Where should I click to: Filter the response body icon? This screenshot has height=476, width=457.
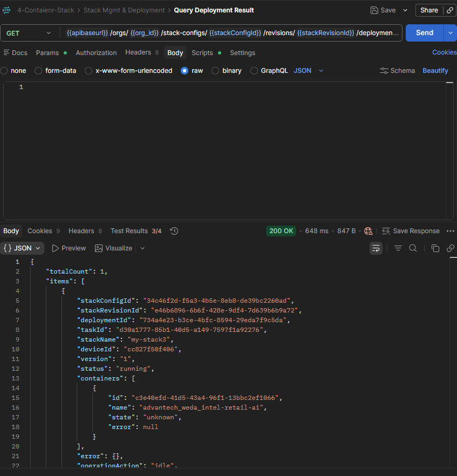click(398, 248)
